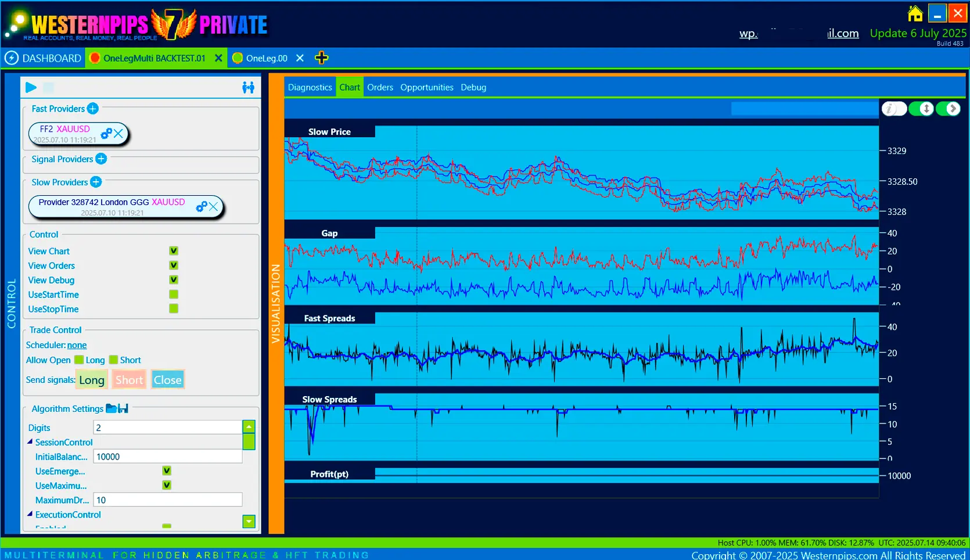
Task: Open algorithm settings folder icon
Action: pyautogui.click(x=111, y=408)
